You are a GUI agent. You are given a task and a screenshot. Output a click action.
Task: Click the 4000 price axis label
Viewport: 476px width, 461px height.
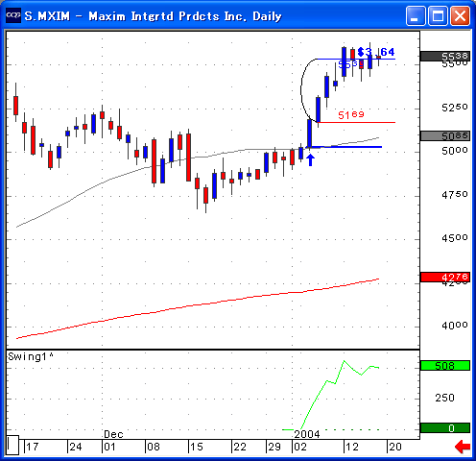455,326
